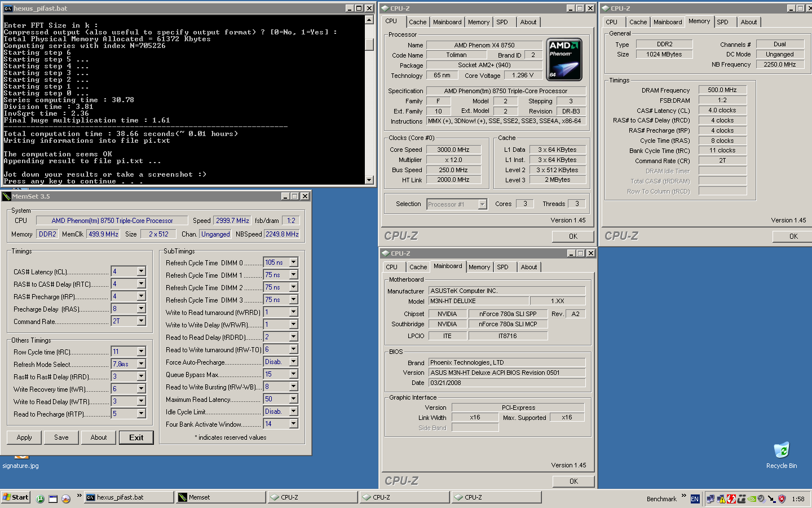Click the console window scroll-down arrow

369,180
